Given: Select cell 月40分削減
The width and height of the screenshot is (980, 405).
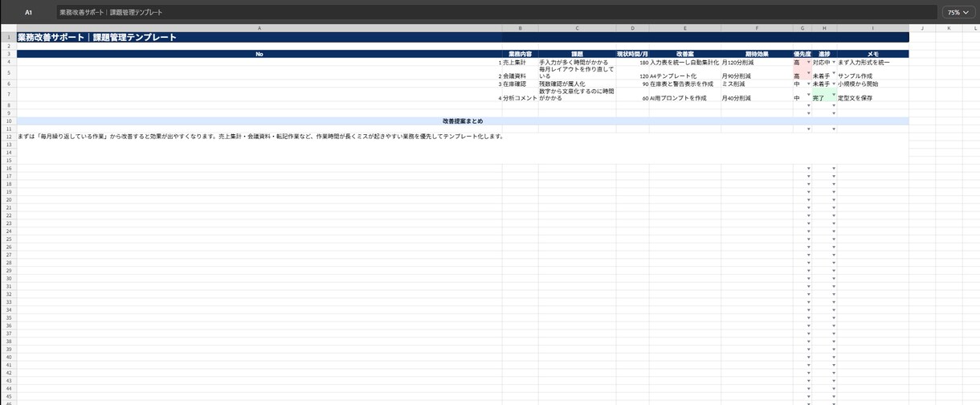Looking at the screenshot, I should (757, 95).
